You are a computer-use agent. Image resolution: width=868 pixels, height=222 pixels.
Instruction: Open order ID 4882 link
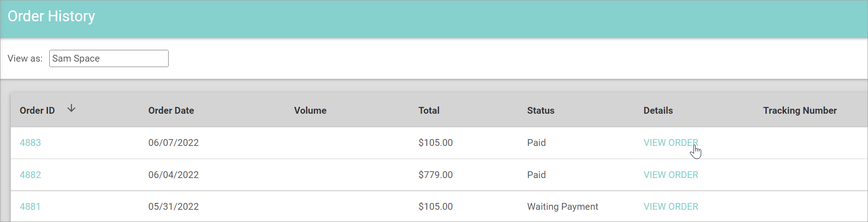(x=30, y=175)
